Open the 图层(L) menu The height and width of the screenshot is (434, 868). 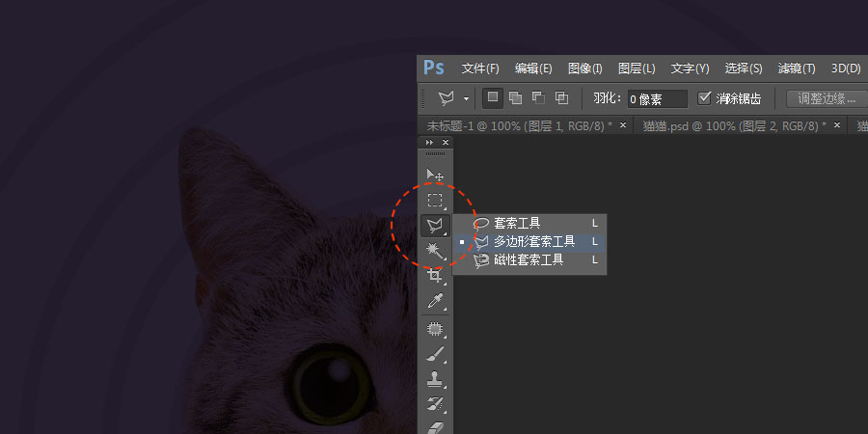click(637, 68)
